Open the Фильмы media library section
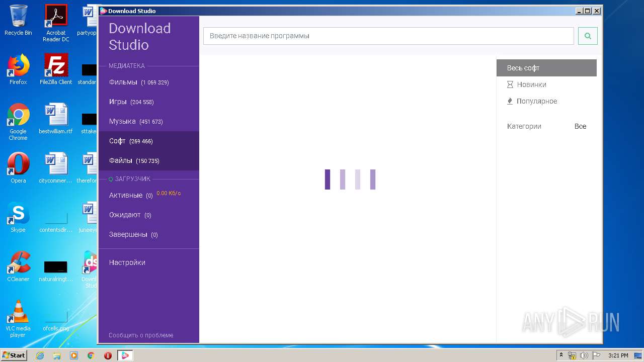The width and height of the screenshot is (644, 362). pos(149,82)
